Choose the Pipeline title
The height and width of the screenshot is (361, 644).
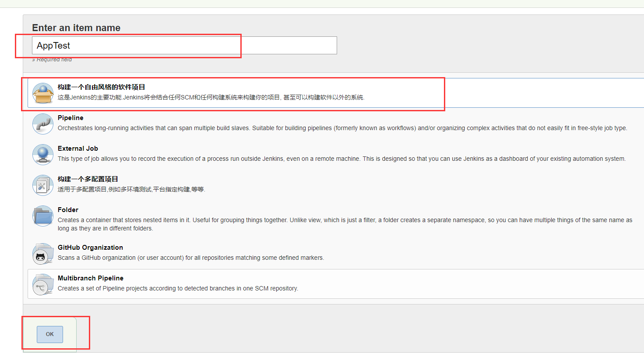click(70, 118)
